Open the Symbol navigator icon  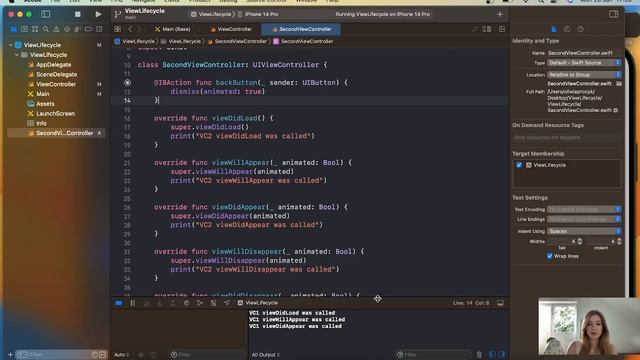[x=35, y=29]
